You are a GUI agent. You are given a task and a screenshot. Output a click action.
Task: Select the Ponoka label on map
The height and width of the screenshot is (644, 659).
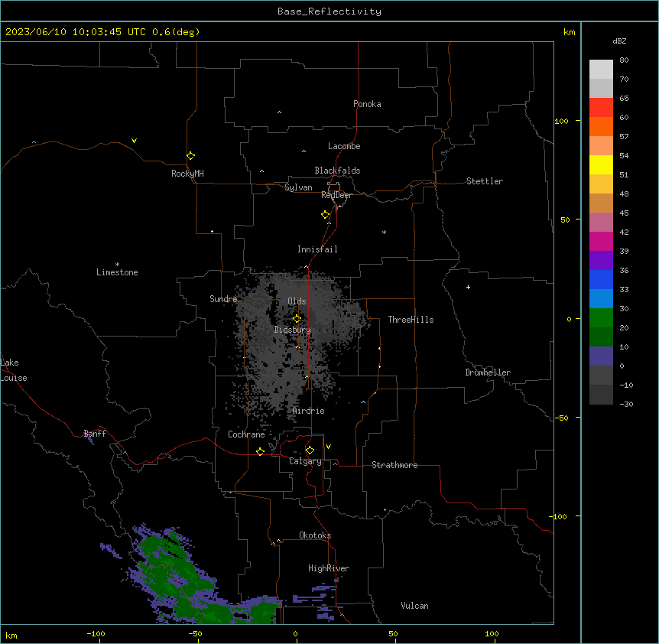pyautogui.click(x=367, y=104)
